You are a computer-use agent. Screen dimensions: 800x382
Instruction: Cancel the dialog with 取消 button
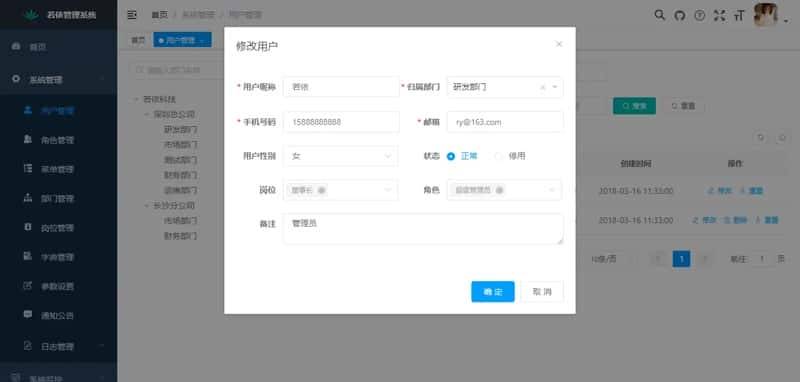pos(542,292)
